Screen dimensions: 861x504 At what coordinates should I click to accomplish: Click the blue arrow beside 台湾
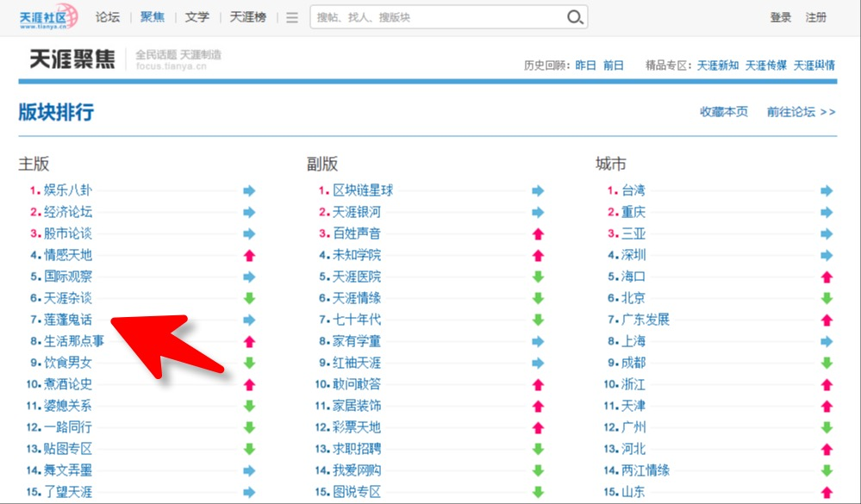point(825,190)
